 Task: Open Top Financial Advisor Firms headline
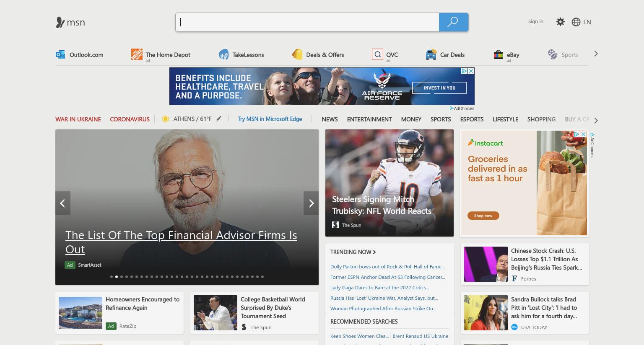tap(181, 242)
